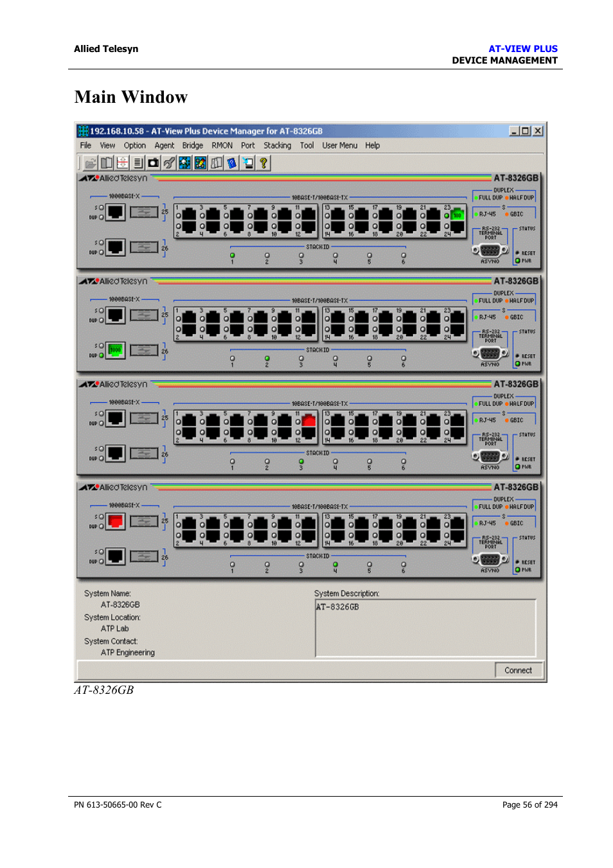The image size is (613, 868).
Task: Open the View menu
Action: click(x=107, y=146)
